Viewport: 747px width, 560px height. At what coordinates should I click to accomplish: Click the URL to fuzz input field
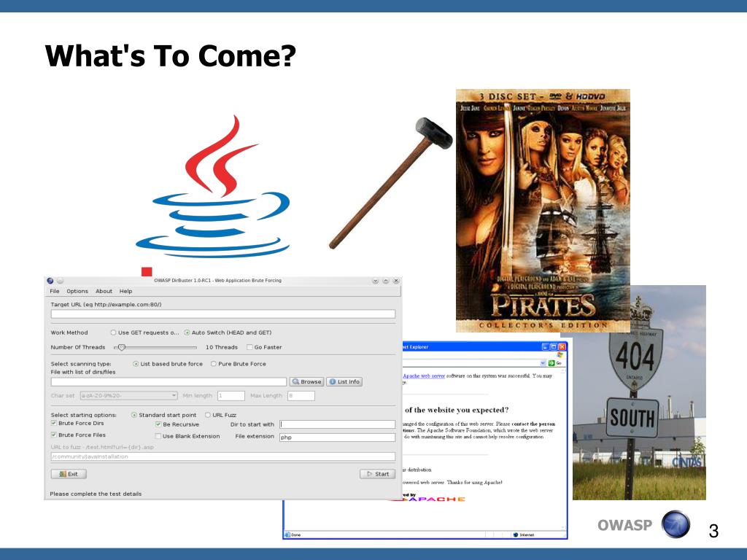click(x=223, y=456)
